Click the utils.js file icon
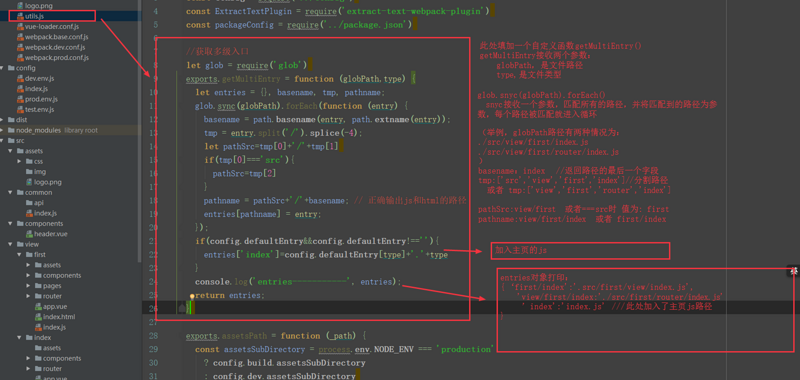Viewport: 800px width, 380px height. tap(20, 16)
